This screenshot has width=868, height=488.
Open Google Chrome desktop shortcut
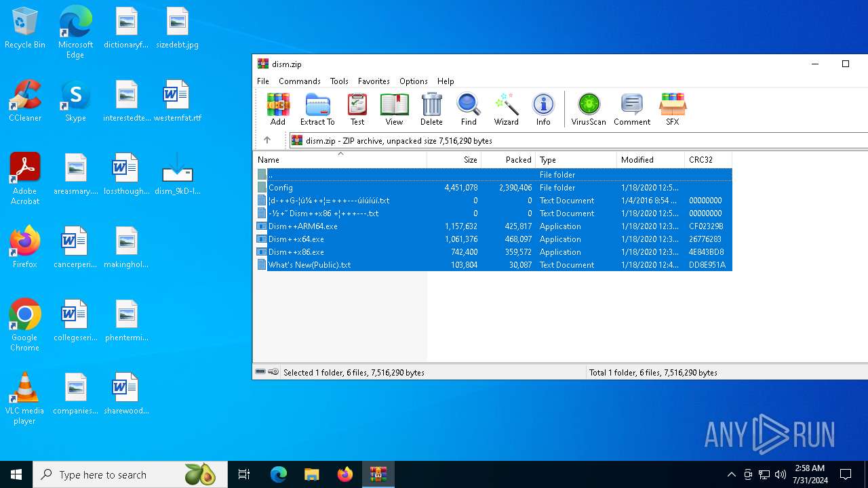25,325
